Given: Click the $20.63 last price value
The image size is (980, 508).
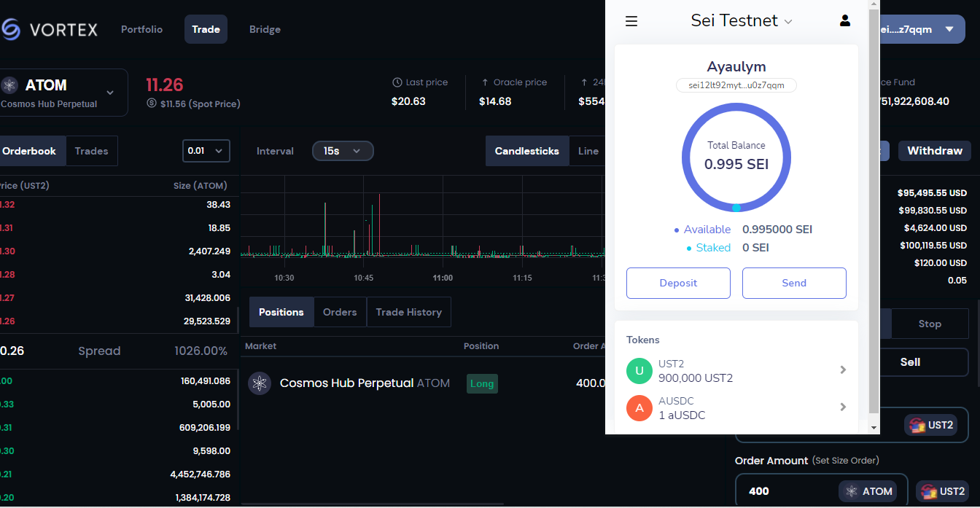Looking at the screenshot, I should point(408,101).
